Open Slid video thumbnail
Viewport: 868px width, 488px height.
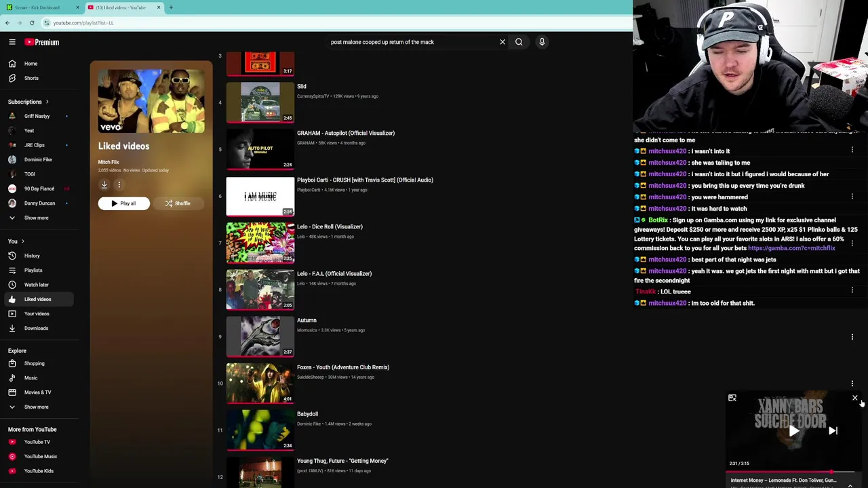[260, 102]
